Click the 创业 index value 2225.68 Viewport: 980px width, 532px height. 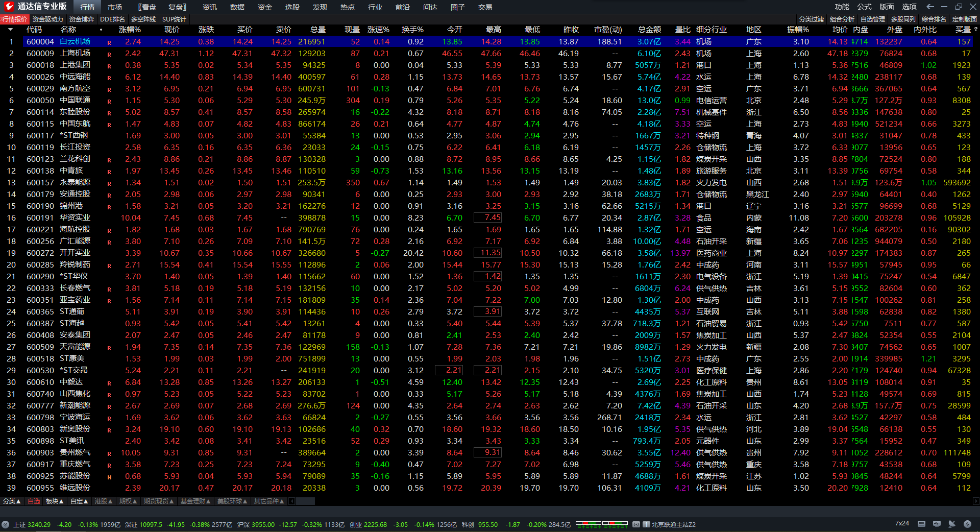(x=375, y=524)
